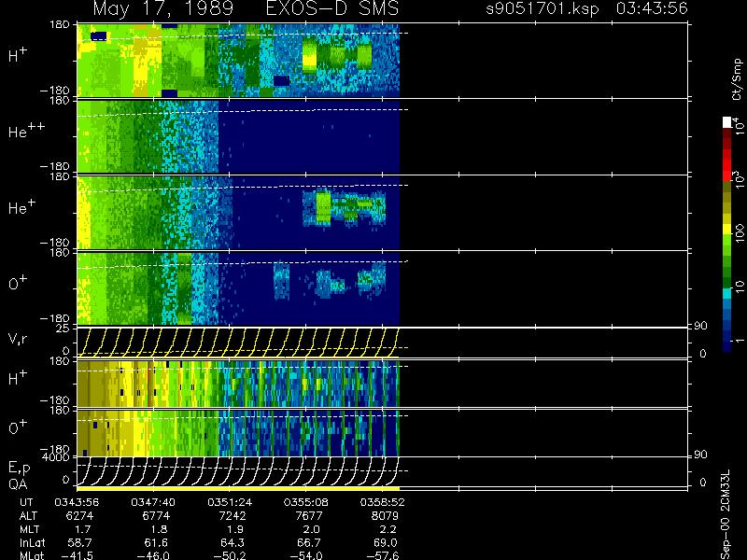Click MLT value '1.7'
Image resolution: width=747 pixels, height=560 pixels.
[x=83, y=529]
